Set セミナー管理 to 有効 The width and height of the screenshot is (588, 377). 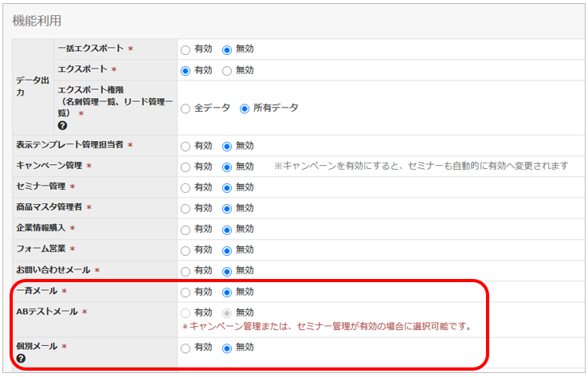click(186, 187)
